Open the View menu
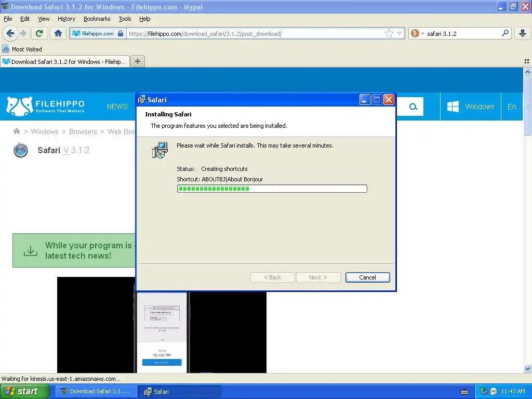Screen dimensions: 532x399 tap(44, 19)
